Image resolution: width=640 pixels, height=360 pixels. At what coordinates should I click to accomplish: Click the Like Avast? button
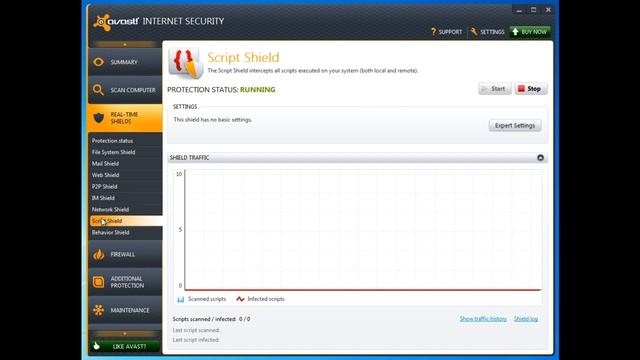coord(124,346)
